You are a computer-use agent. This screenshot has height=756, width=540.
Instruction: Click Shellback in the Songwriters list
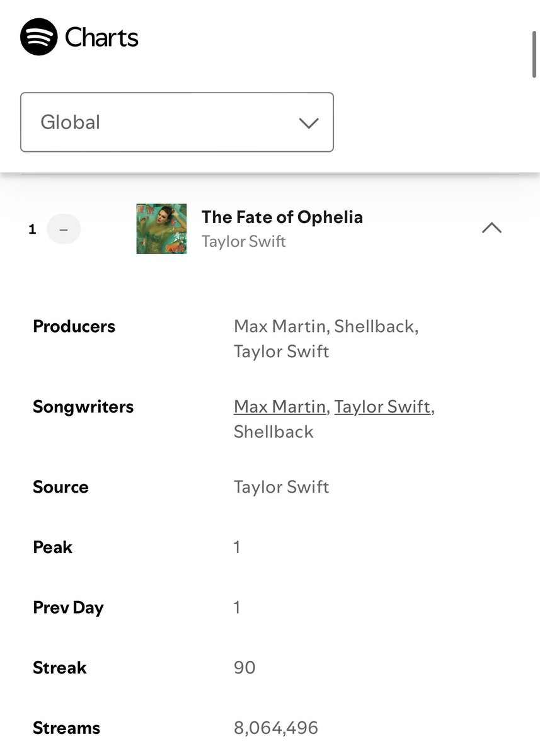coord(273,432)
